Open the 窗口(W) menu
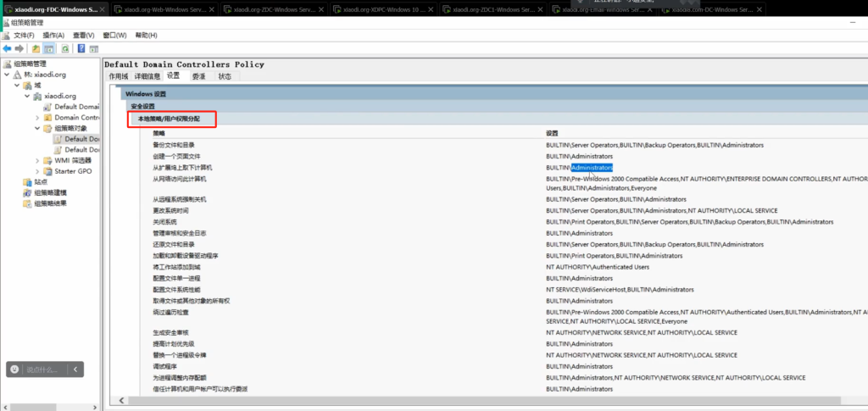This screenshot has height=411, width=868. pyautogui.click(x=114, y=35)
